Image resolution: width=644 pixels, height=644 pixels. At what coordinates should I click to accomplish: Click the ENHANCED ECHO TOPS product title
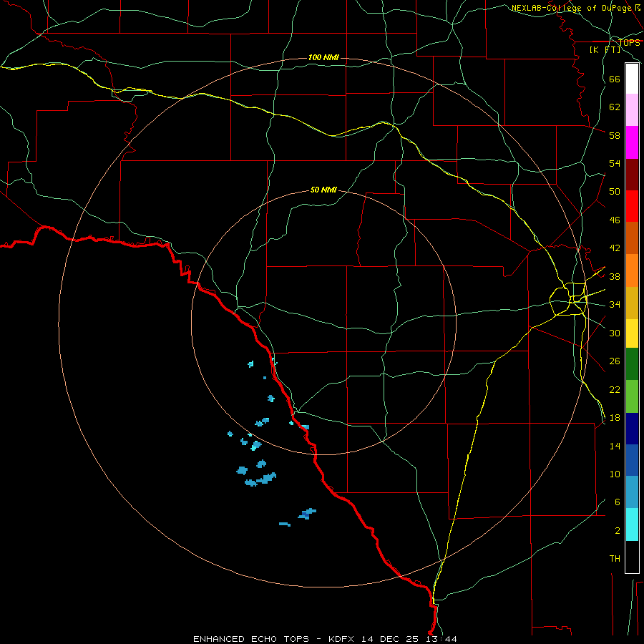tap(251, 639)
